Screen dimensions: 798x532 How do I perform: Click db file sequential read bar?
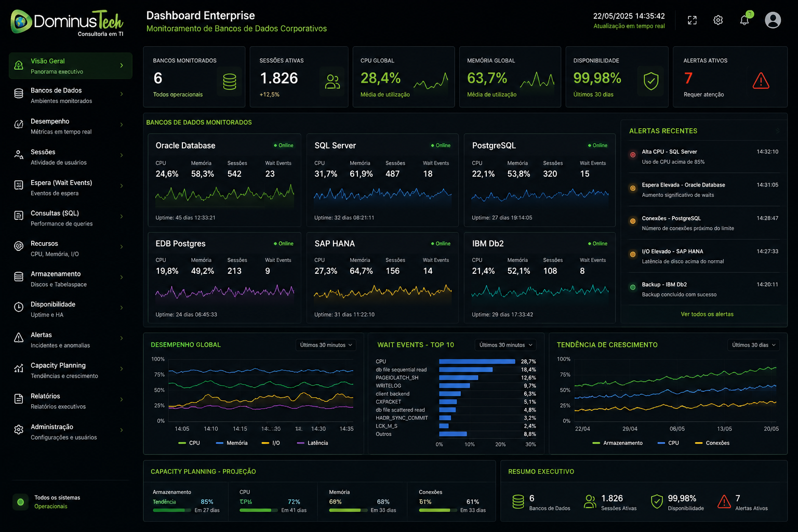coord(466,369)
